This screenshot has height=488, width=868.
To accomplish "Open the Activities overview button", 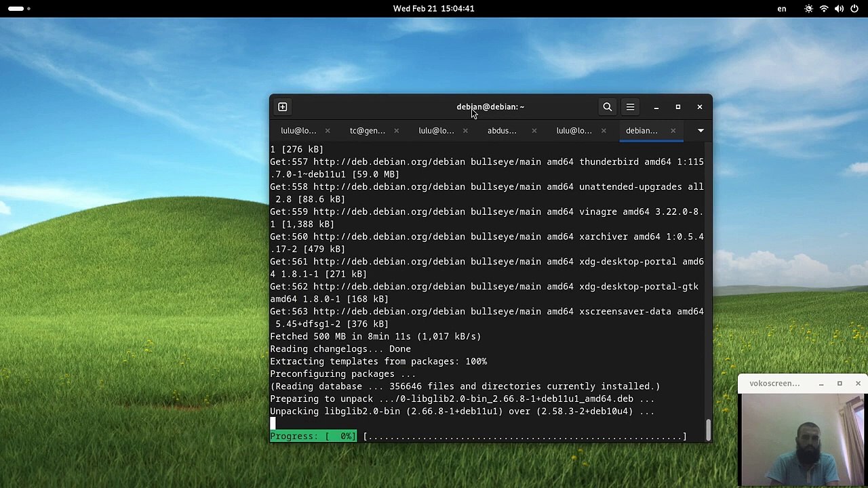I will 19,8.
